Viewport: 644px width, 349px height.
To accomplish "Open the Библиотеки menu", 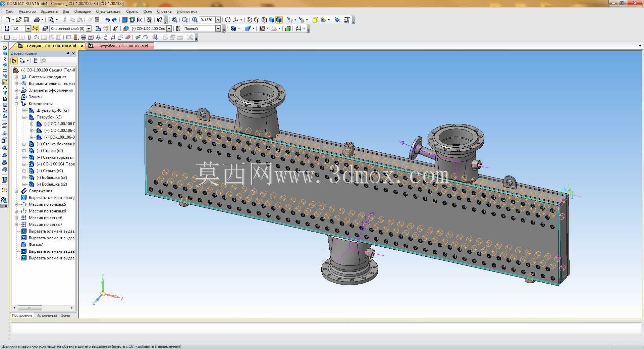I will point(186,11).
